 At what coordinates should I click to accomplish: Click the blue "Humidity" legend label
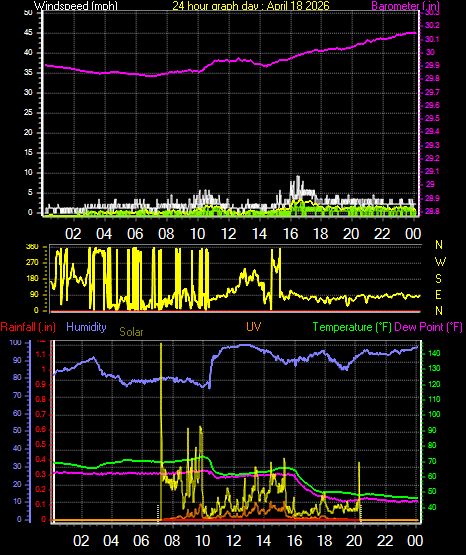coord(86,327)
